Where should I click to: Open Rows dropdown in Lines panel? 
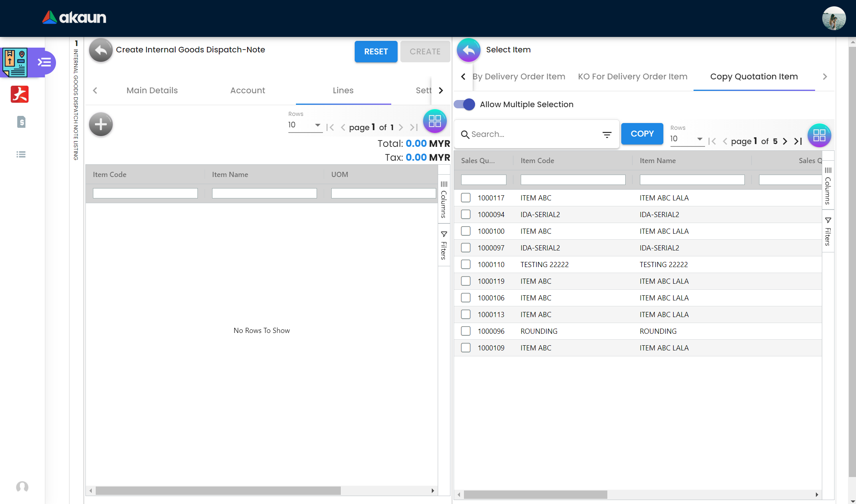tap(304, 125)
